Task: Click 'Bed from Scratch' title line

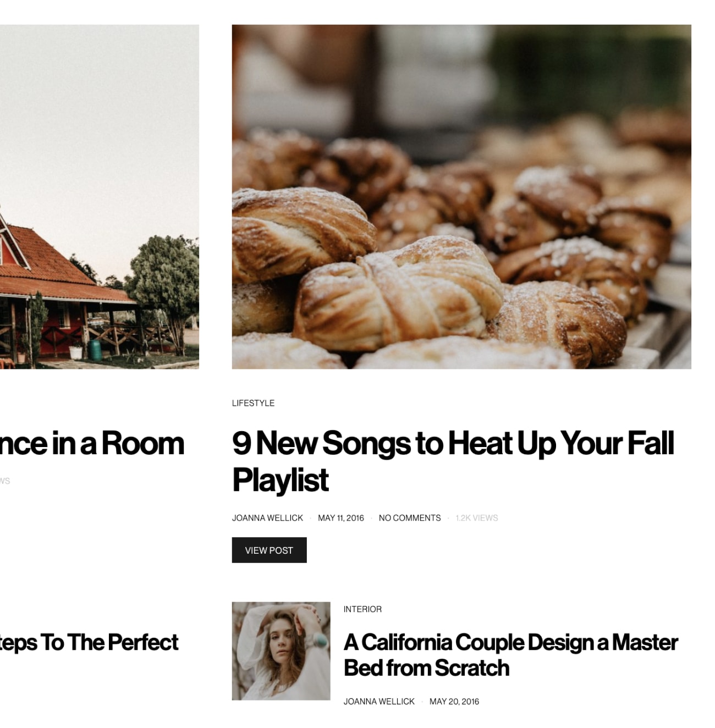Action: tap(426, 668)
